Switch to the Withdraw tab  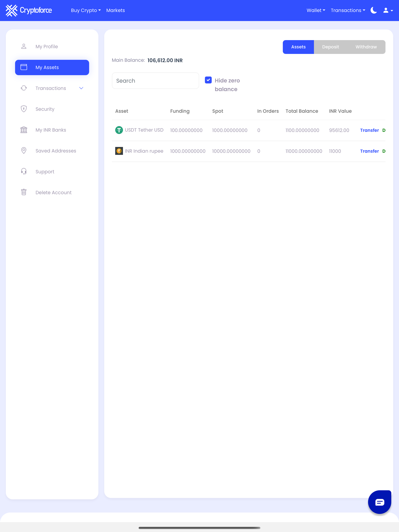366,47
